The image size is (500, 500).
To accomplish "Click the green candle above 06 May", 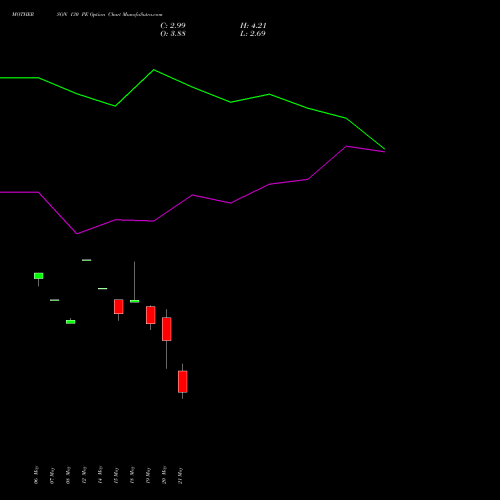I will 38,276.
